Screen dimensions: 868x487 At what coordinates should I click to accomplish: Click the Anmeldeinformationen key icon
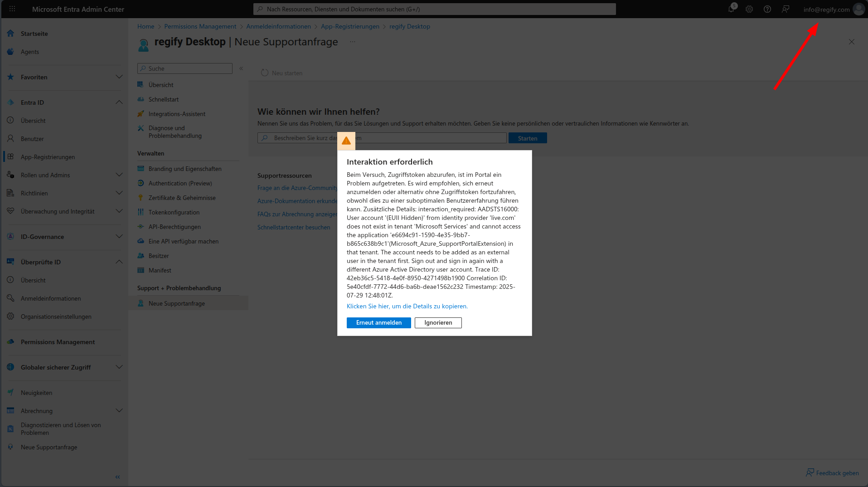click(x=10, y=298)
